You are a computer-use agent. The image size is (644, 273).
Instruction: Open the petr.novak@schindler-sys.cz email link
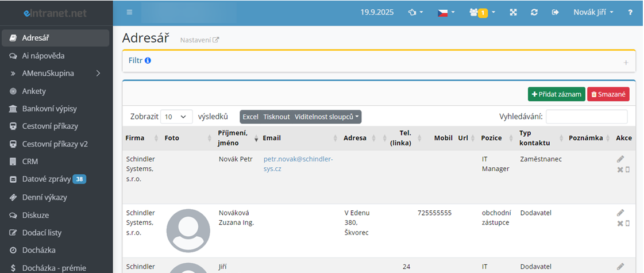tap(298, 164)
